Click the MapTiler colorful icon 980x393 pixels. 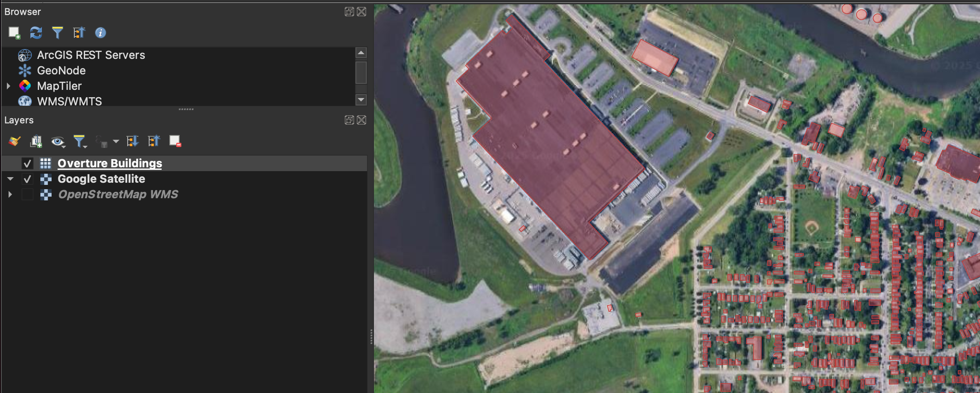click(x=25, y=86)
